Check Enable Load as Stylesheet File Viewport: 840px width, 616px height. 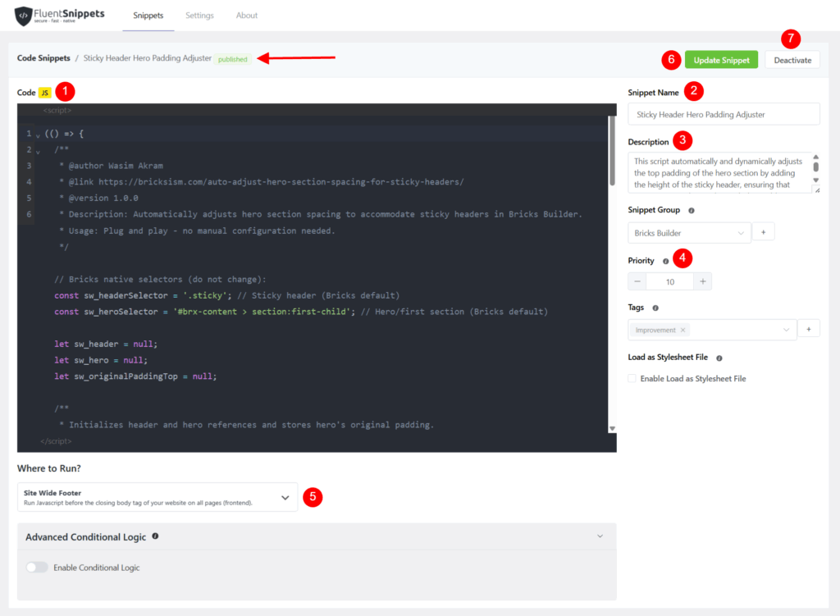632,379
